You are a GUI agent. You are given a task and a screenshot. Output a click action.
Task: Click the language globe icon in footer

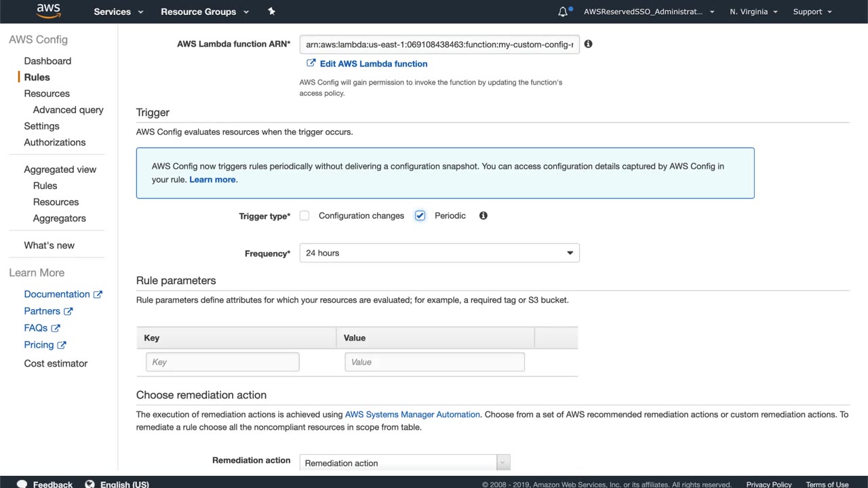pos(90,484)
